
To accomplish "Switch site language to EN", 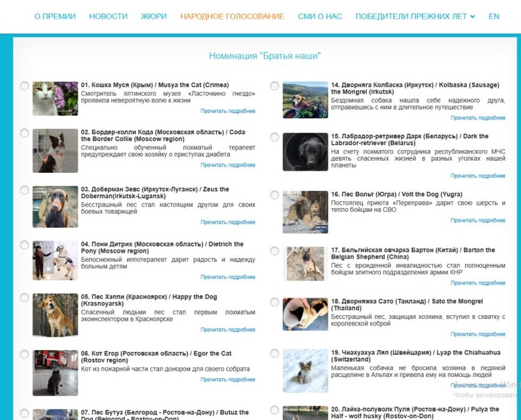I will (x=494, y=16).
